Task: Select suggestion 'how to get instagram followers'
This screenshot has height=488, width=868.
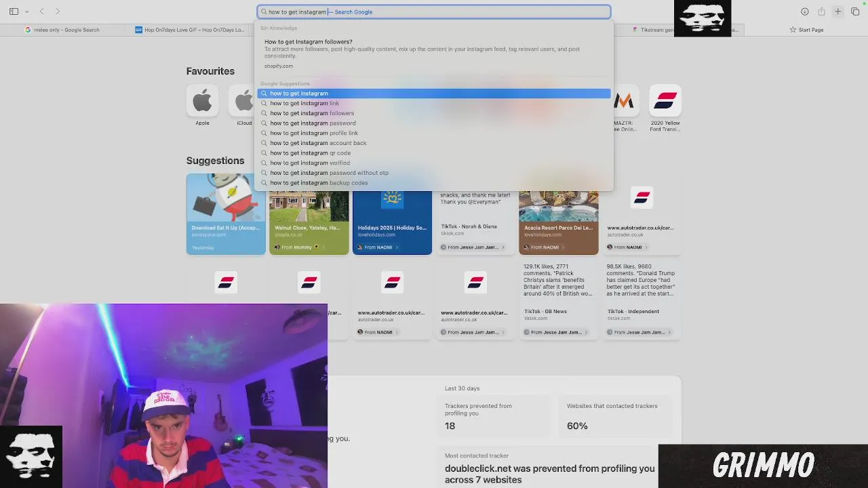Action: pos(434,113)
